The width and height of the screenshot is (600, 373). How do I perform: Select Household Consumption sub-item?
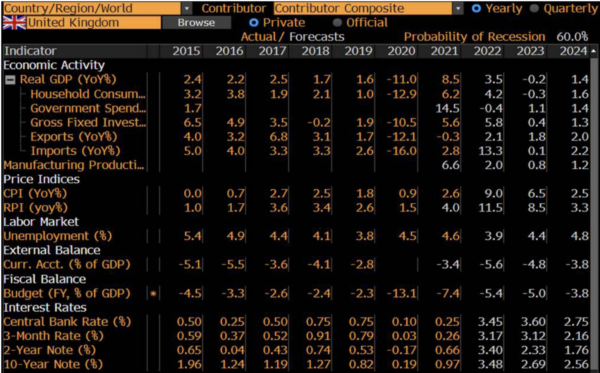pos(88,94)
